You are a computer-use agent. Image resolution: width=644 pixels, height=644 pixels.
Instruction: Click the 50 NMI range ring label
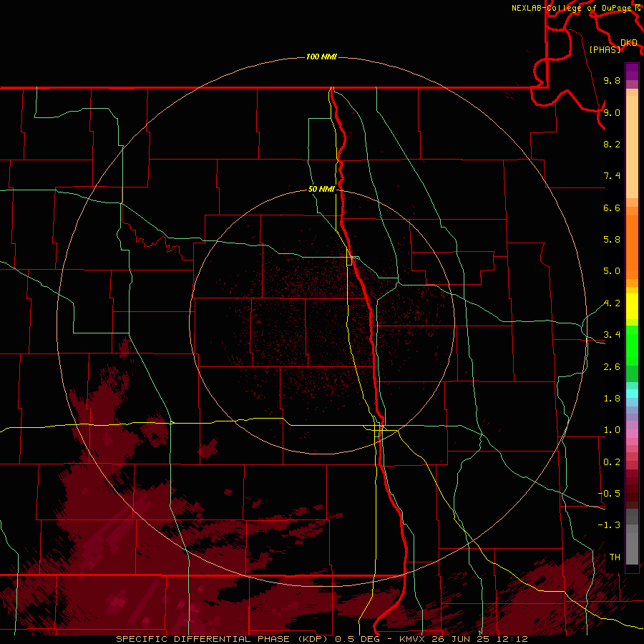(321, 189)
